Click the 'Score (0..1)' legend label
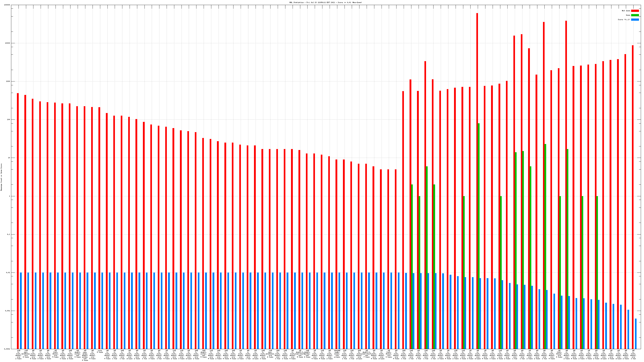Viewport: 644px width, 362px height. coord(624,20)
